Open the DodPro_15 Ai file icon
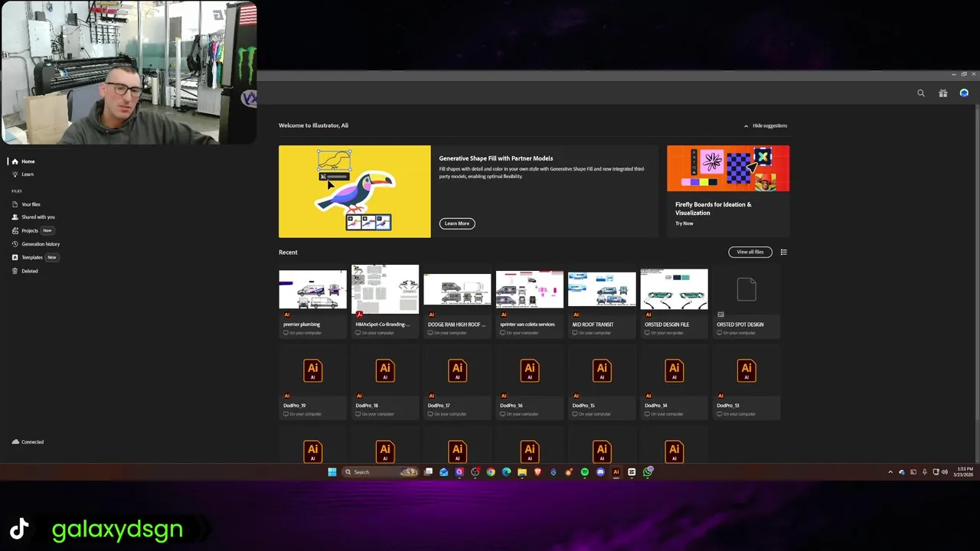 tap(602, 370)
